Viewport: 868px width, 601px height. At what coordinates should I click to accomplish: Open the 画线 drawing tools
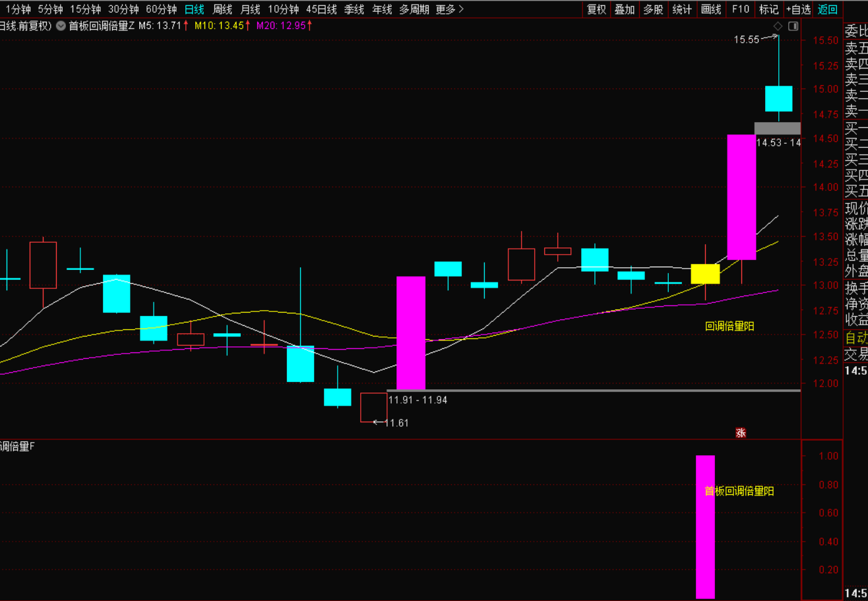[x=711, y=9]
